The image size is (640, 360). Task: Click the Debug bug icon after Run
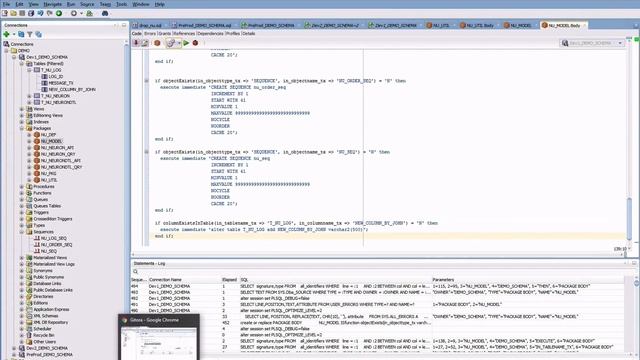click(x=195, y=43)
